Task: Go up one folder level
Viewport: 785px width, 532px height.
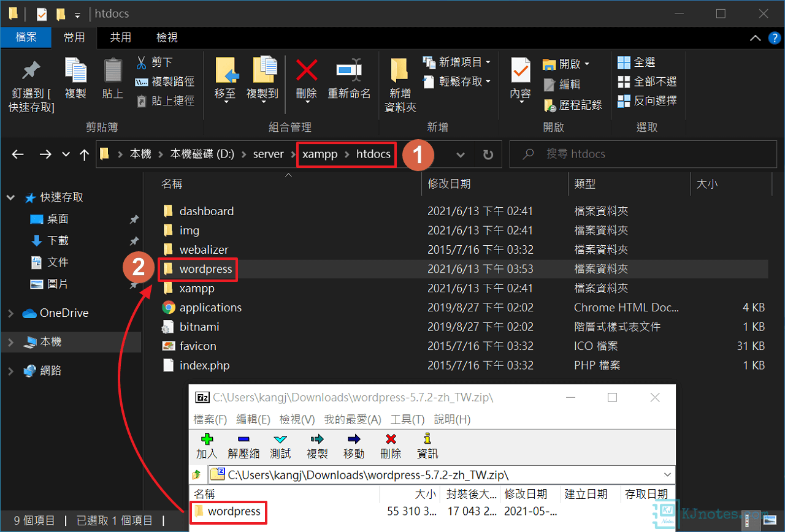Action: [x=85, y=154]
